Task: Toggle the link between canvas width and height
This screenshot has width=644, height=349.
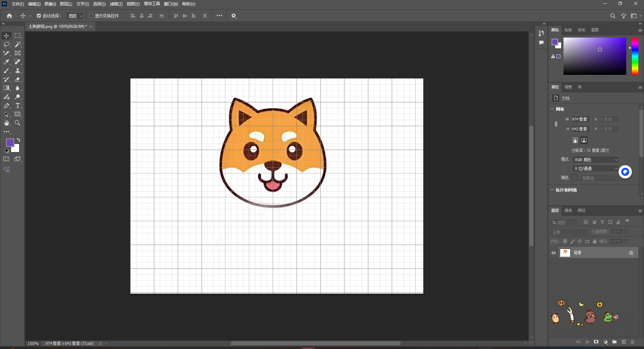Action: [x=556, y=124]
